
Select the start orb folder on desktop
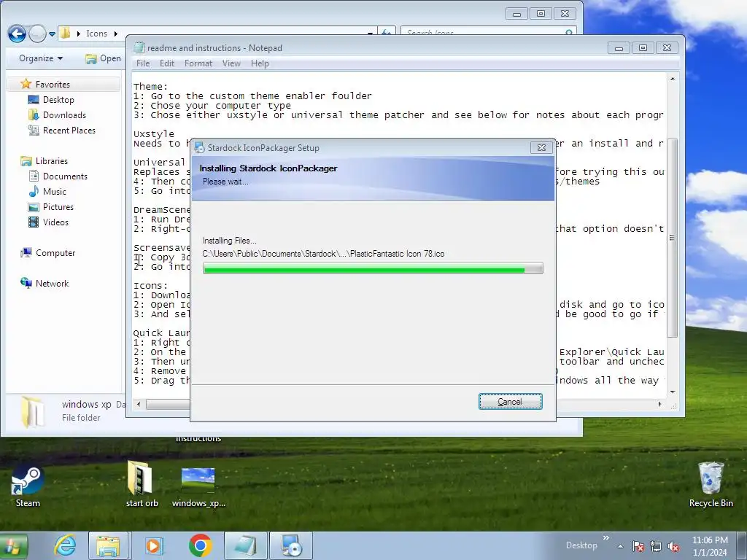tap(142, 484)
